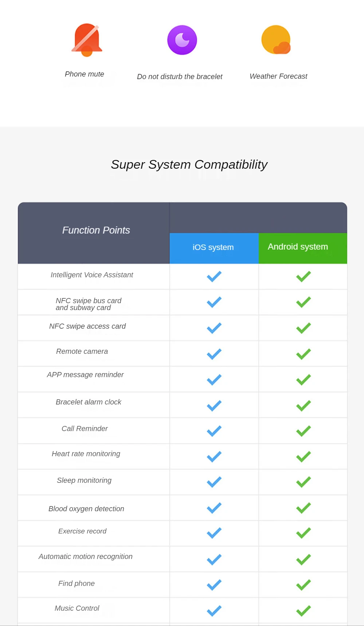This screenshot has height=626, width=364.
Task: Click the iOS checkmark for Blood oxygen detection
Action: (x=214, y=508)
